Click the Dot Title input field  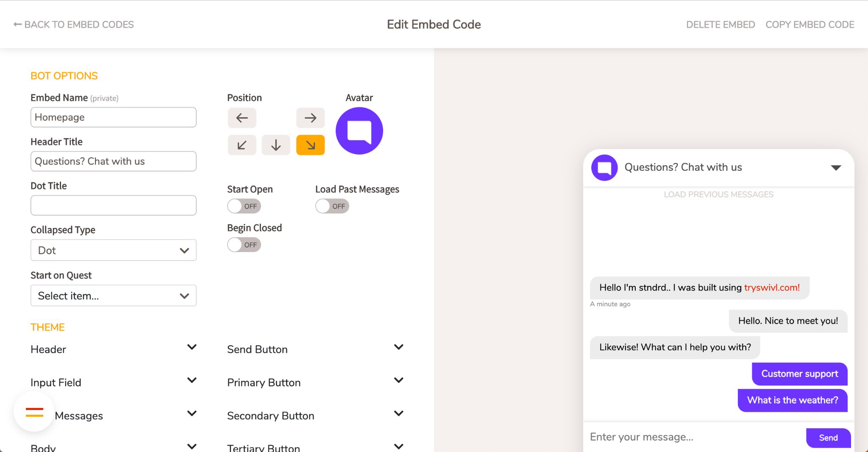pyautogui.click(x=113, y=205)
